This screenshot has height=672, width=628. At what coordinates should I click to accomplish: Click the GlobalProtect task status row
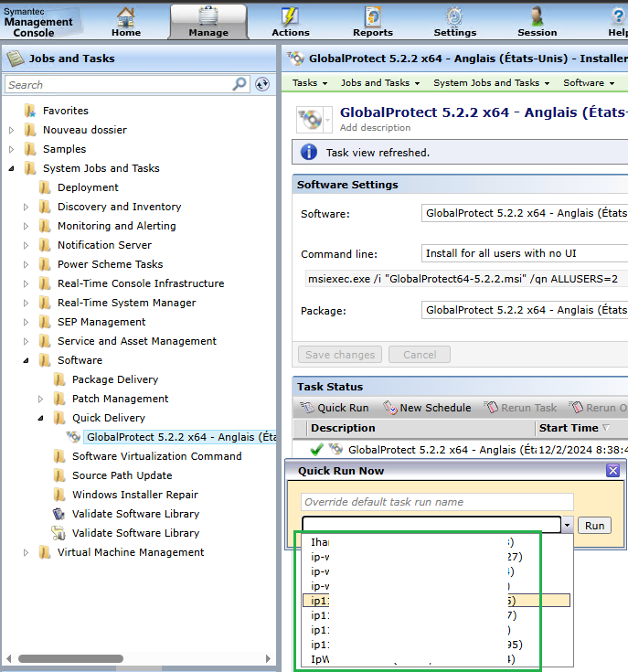click(x=461, y=450)
